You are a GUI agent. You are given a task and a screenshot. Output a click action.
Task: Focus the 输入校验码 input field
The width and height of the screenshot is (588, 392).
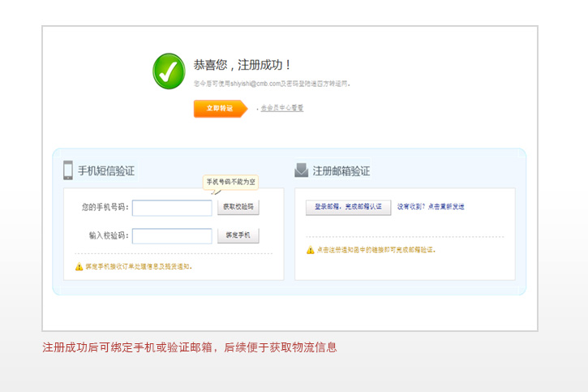[172, 236]
